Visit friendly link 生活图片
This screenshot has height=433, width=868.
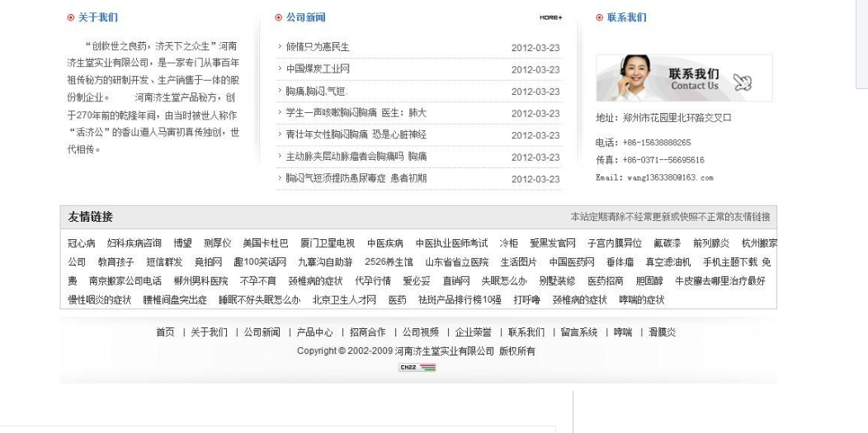pyautogui.click(x=519, y=262)
